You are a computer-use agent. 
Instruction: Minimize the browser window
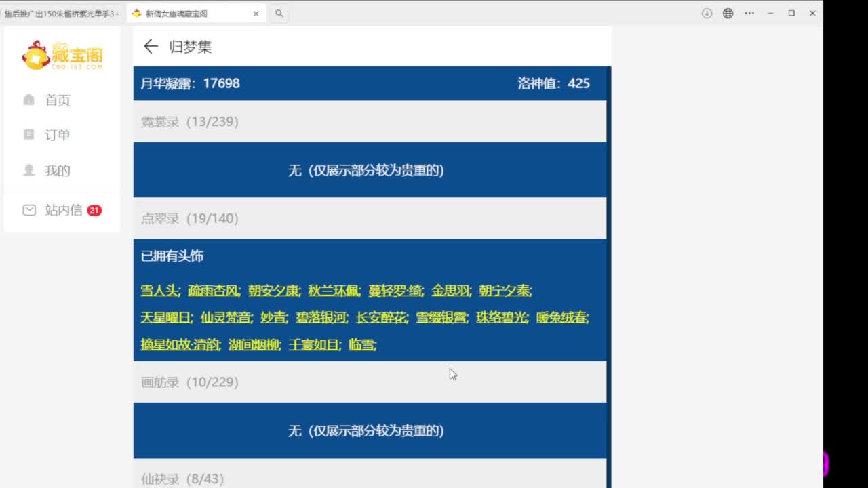pyautogui.click(x=770, y=13)
